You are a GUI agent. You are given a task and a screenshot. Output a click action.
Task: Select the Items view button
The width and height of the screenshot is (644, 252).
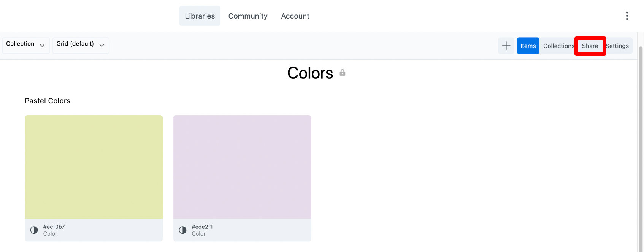(x=528, y=46)
